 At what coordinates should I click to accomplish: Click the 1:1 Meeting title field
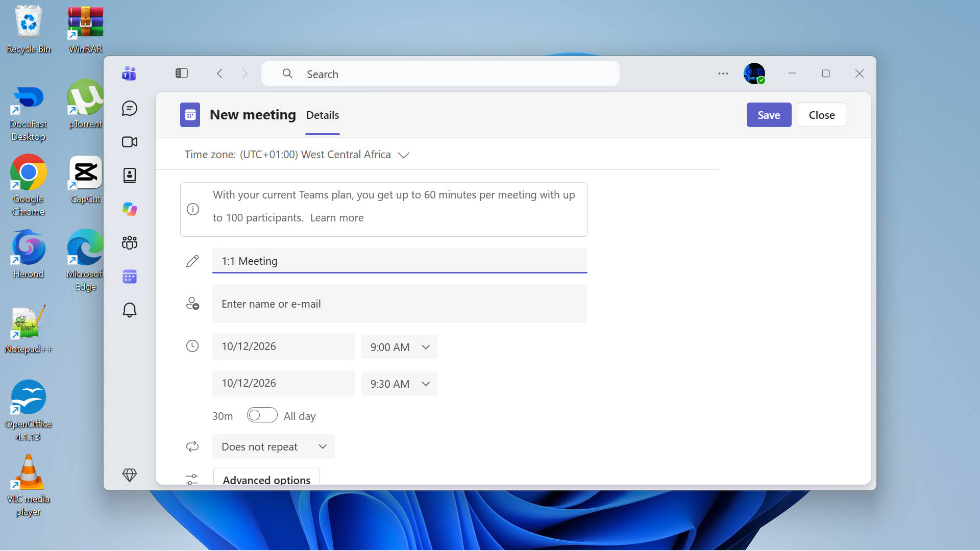pos(400,261)
